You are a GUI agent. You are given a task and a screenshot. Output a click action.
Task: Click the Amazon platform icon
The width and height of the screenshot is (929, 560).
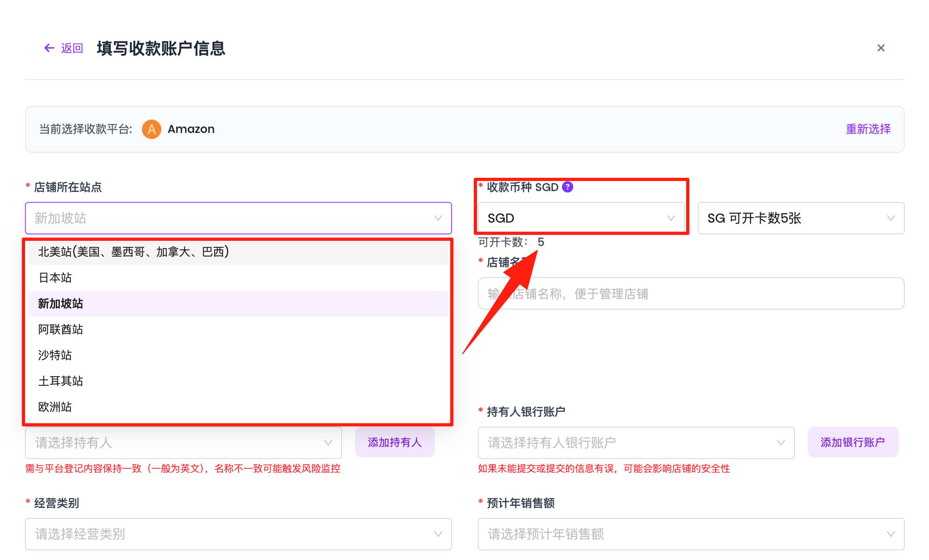[151, 129]
